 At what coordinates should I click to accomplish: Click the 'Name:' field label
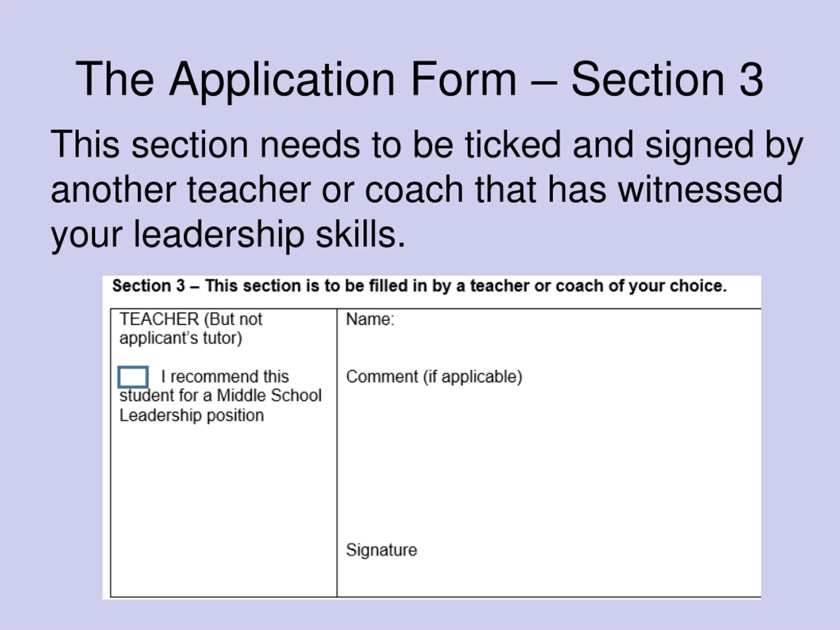[370, 319]
